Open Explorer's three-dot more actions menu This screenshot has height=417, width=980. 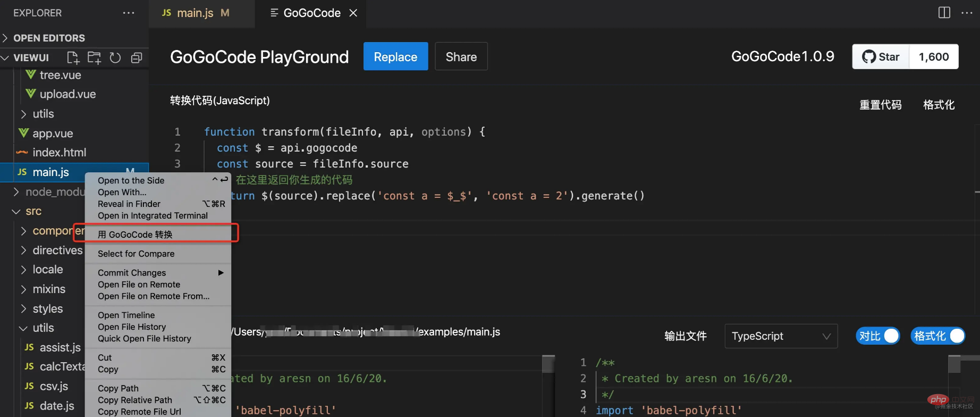(129, 13)
